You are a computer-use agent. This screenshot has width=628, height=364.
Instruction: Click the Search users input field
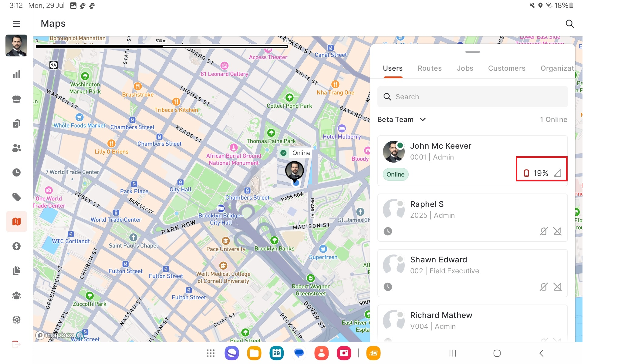point(472,97)
